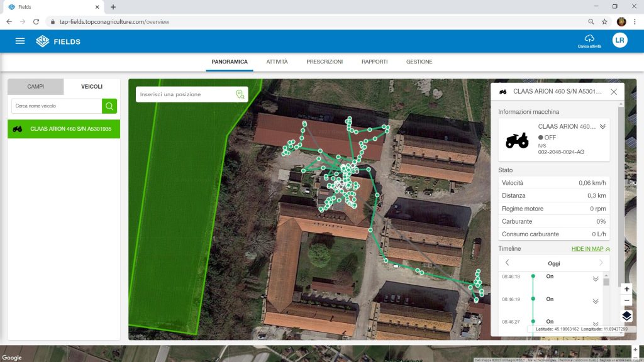The image size is (644, 362).
Task: Click the timeline list scrollbar thumb
Action: tap(606, 282)
